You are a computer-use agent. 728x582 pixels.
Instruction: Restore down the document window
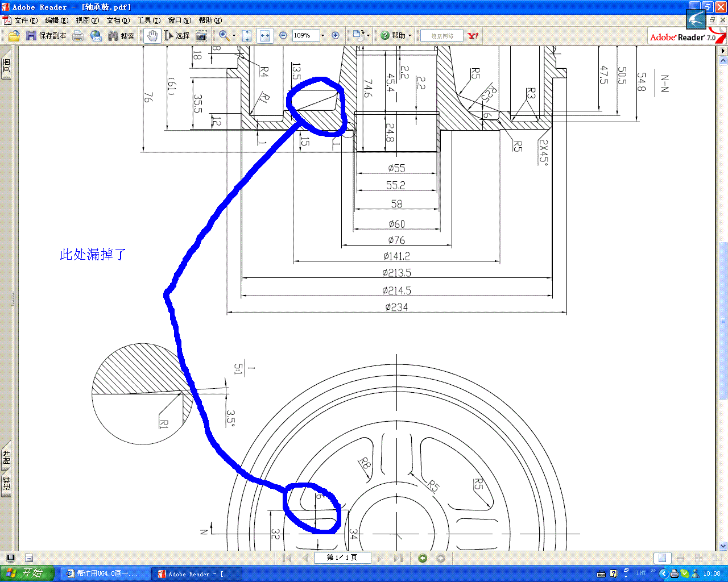tap(712, 20)
